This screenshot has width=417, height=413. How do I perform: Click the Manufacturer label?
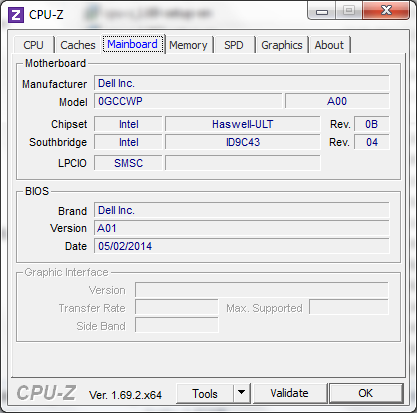pyautogui.click(x=54, y=84)
